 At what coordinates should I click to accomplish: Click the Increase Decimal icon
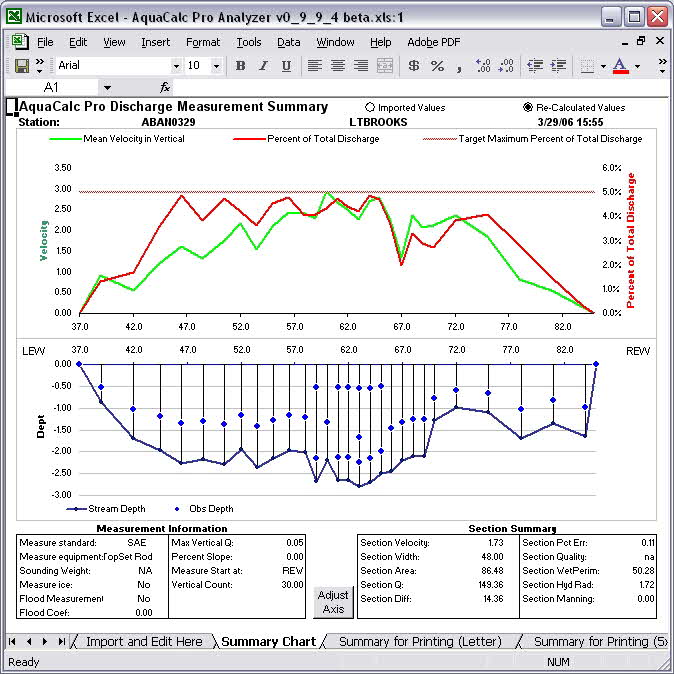[x=484, y=66]
